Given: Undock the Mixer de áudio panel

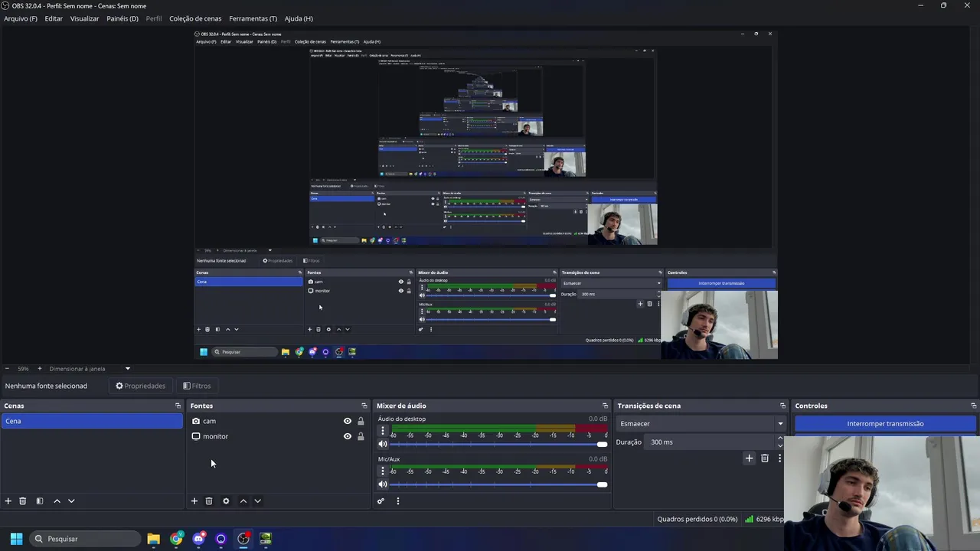Looking at the screenshot, I should point(605,406).
